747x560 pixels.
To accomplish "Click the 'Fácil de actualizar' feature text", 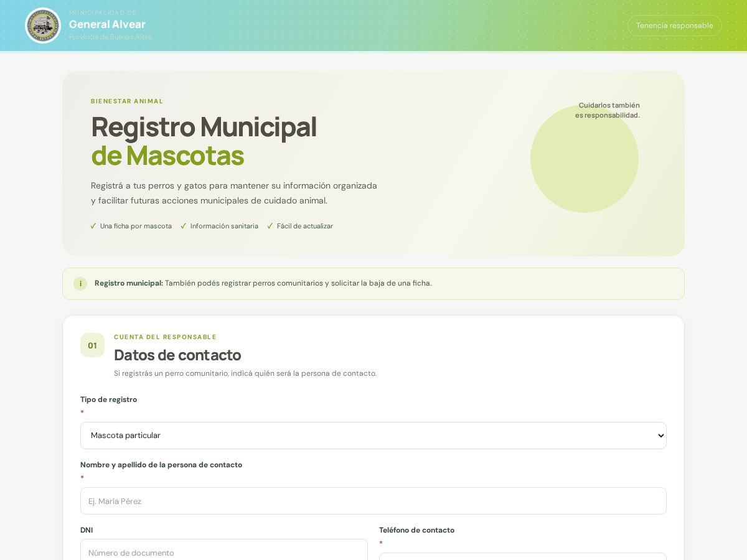I will pyautogui.click(x=305, y=226).
